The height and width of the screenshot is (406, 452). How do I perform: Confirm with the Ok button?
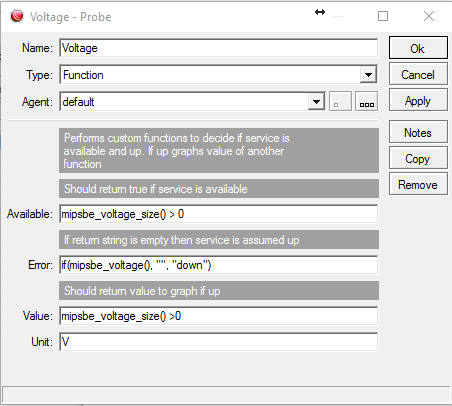click(418, 48)
